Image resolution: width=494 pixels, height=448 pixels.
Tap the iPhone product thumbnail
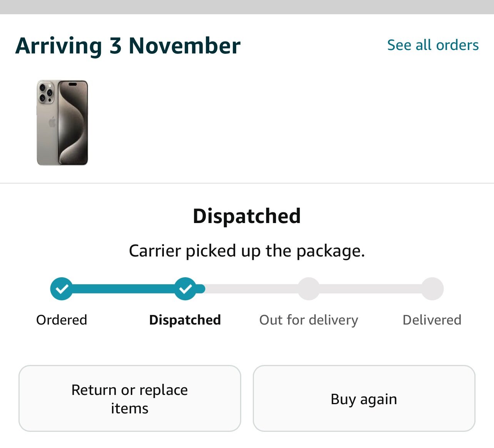pyautogui.click(x=62, y=123)
